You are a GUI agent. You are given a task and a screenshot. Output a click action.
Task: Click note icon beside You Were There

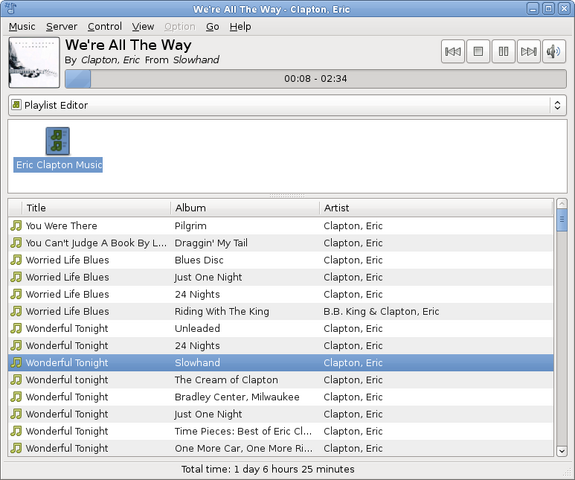click(x=16, y=226)
